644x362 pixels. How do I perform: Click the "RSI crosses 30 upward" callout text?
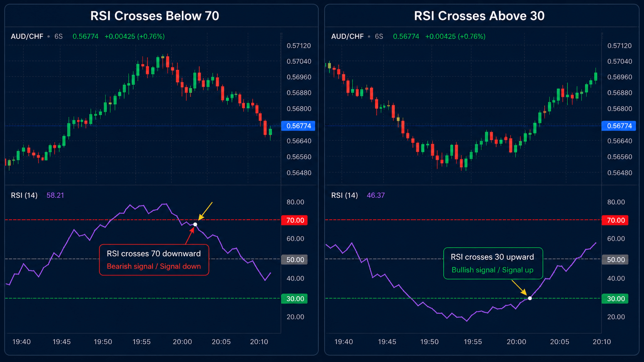tap(492, 257)
